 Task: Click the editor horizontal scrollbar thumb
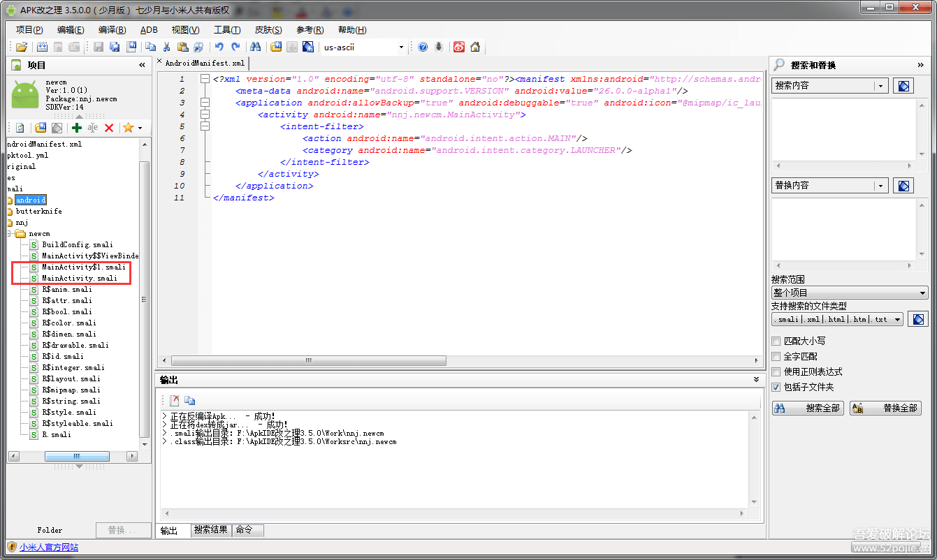click(x=308, y=361)
